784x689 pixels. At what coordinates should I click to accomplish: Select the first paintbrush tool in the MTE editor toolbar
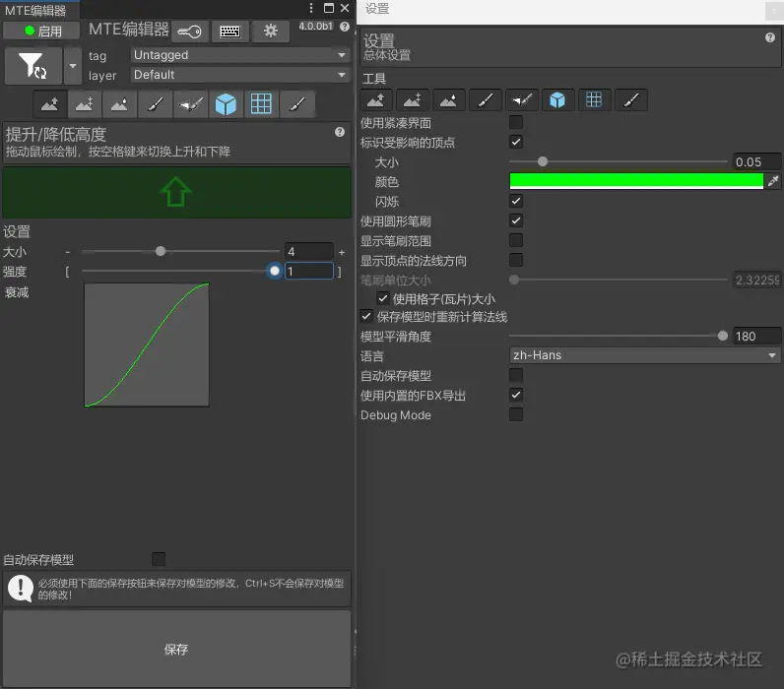tap(155, 104)
